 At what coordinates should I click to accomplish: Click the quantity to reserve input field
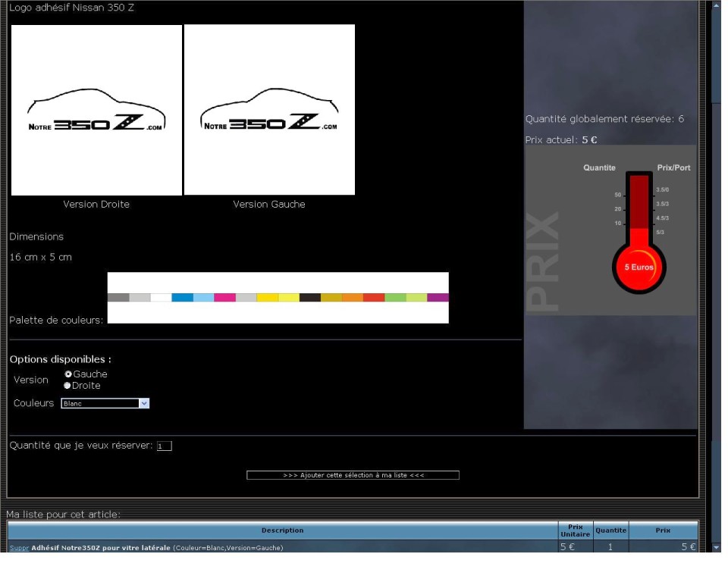tap(164, 446)
